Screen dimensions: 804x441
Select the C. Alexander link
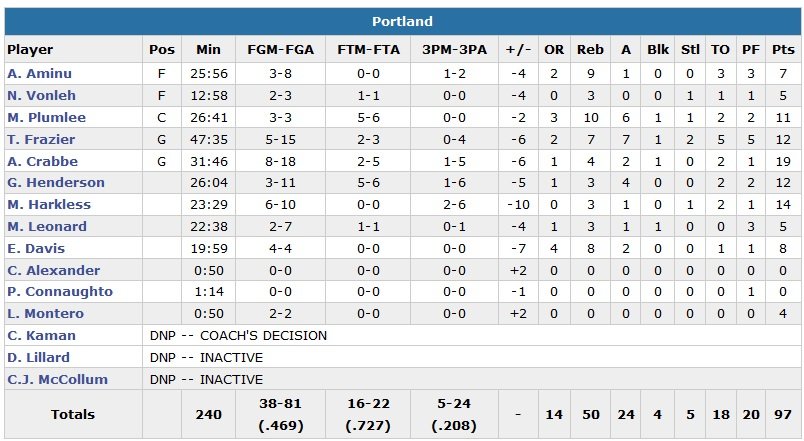(x=53, y=271)
